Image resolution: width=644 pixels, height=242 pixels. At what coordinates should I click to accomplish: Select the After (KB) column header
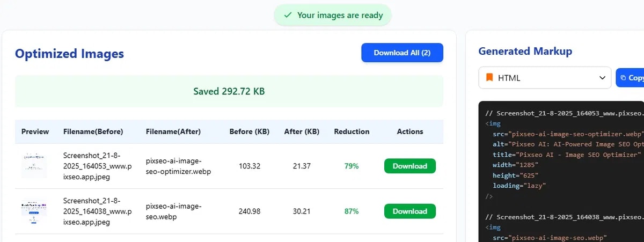pyautogui.click(x=302, y=131)
